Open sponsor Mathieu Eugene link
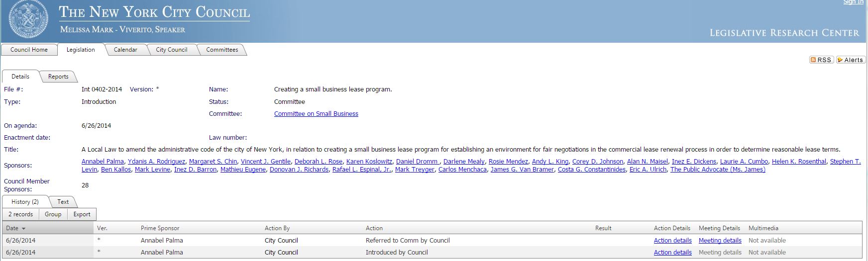The height and width of the screenshot is (261, 868). [243, 170]
